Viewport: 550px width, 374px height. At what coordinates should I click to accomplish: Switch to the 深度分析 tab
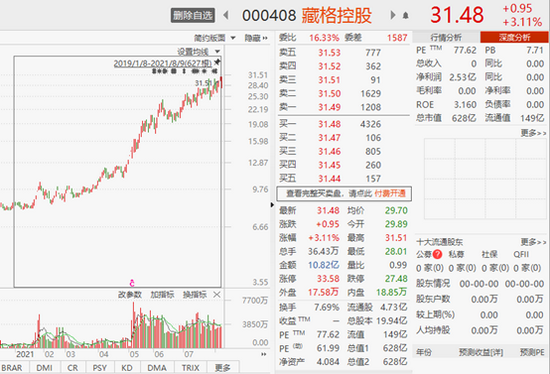(x=514, y=38)
